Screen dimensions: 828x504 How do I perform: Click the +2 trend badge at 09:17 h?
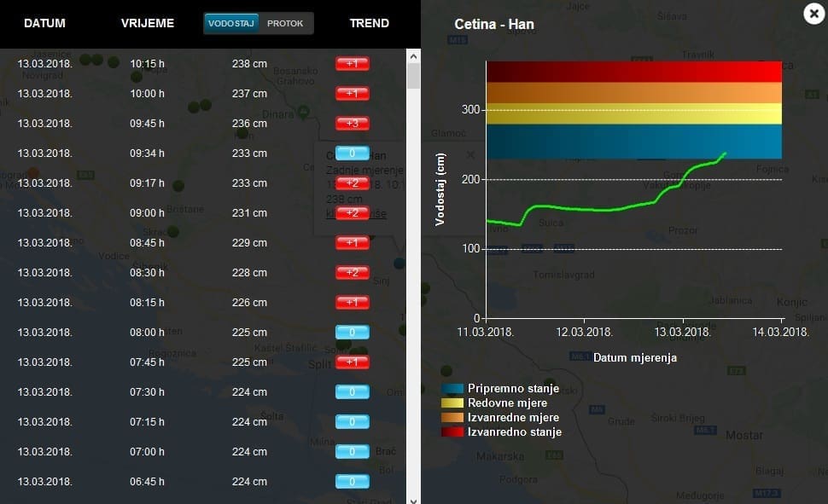point(352,183)
